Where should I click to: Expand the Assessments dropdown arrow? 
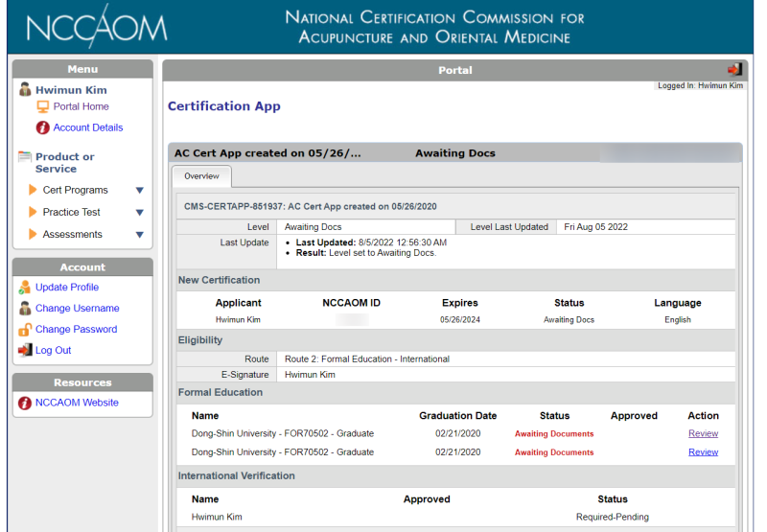coord(139,235)
